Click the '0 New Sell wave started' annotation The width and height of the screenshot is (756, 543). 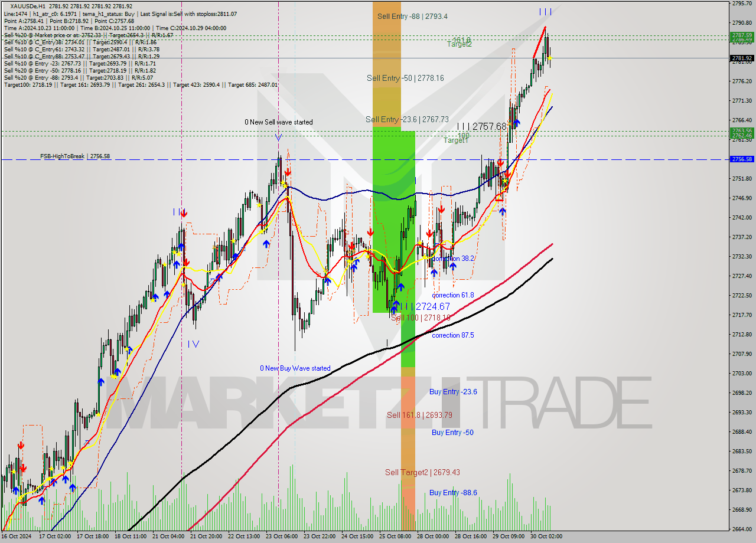coord(279,122)
